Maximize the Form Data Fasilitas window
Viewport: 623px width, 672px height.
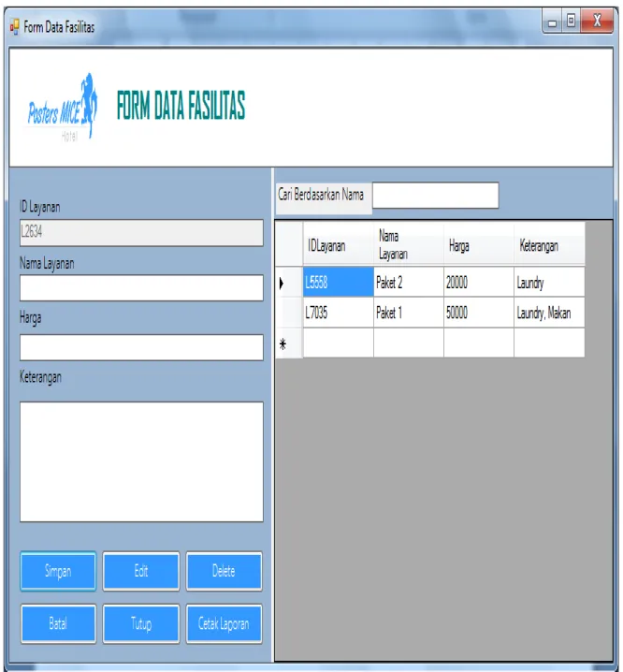click(x=571, y=22)
